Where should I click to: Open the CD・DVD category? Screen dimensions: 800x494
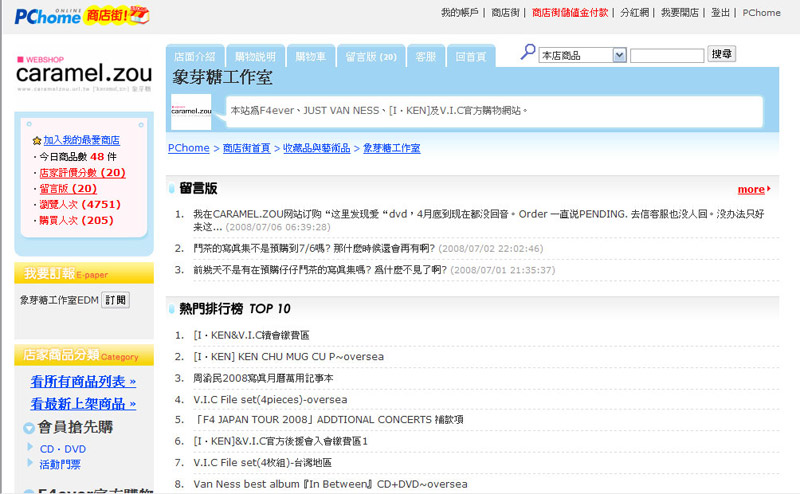point(63,449)
